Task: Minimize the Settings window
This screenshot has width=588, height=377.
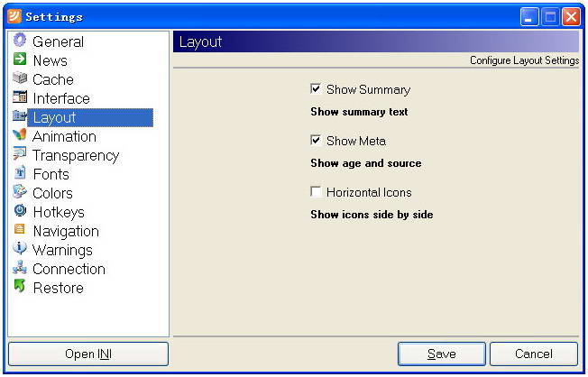Action: click(x=529, y=16)
